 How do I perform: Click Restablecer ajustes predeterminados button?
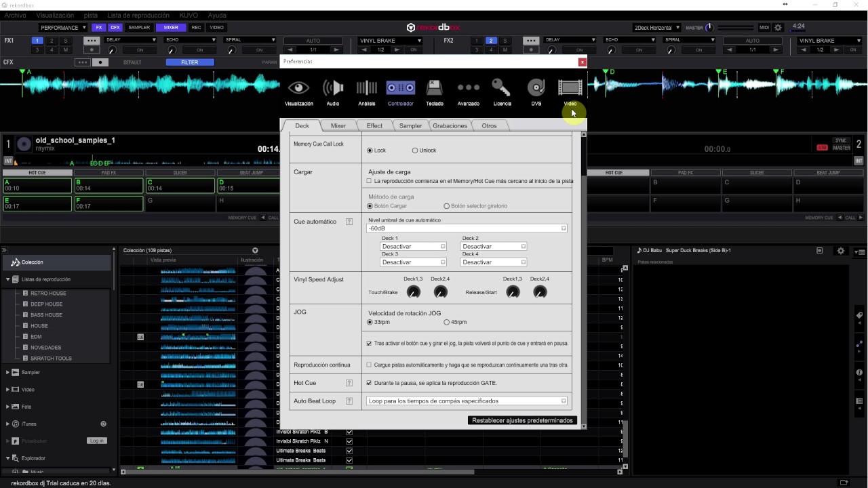[522, 420]
